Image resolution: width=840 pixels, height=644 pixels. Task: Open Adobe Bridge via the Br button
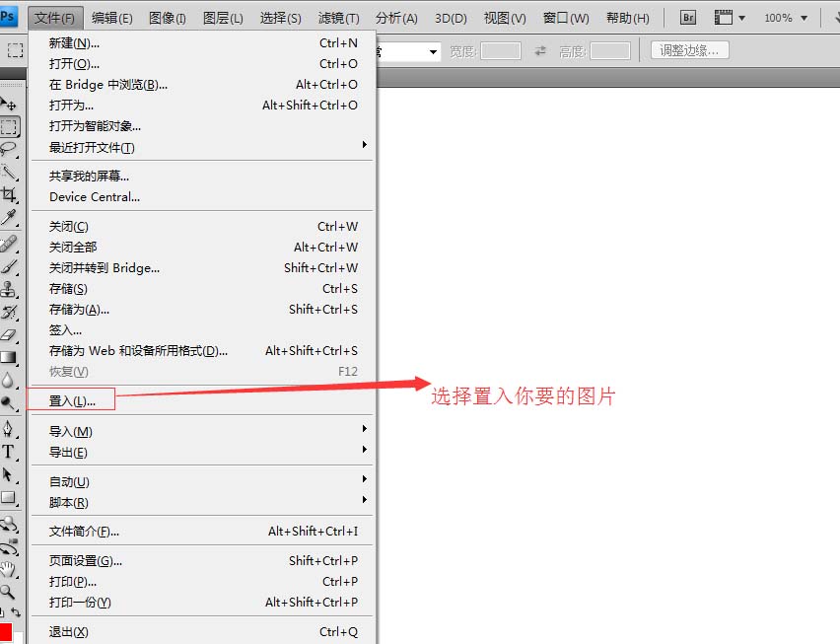click(x=687, y=17)
